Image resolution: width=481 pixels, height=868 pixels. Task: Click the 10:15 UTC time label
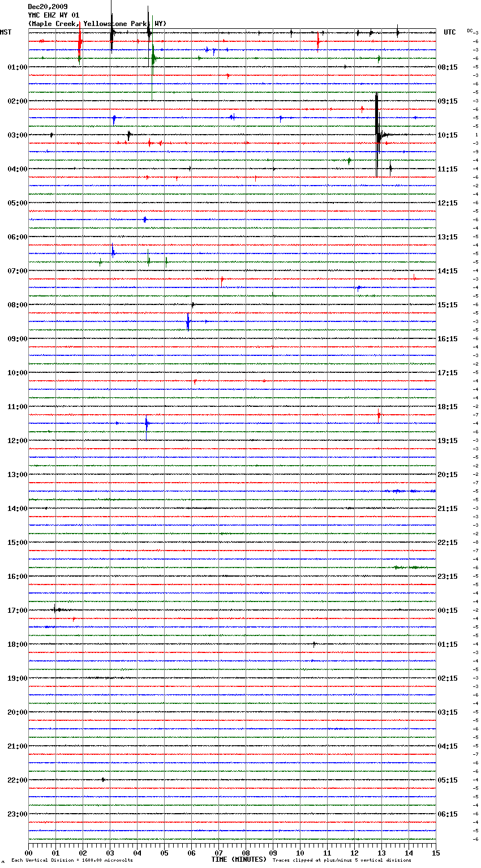[x=448, y=135]
